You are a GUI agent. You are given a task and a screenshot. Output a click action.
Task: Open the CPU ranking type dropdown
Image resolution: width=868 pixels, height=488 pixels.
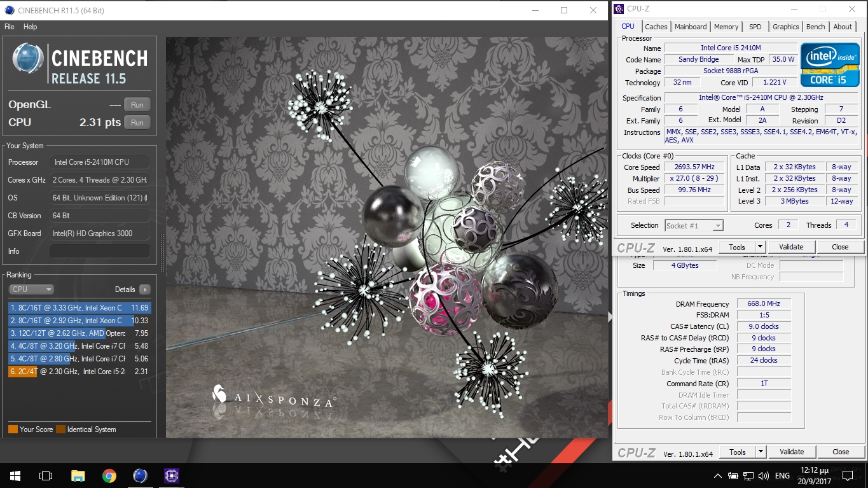(x=31, y=289)
